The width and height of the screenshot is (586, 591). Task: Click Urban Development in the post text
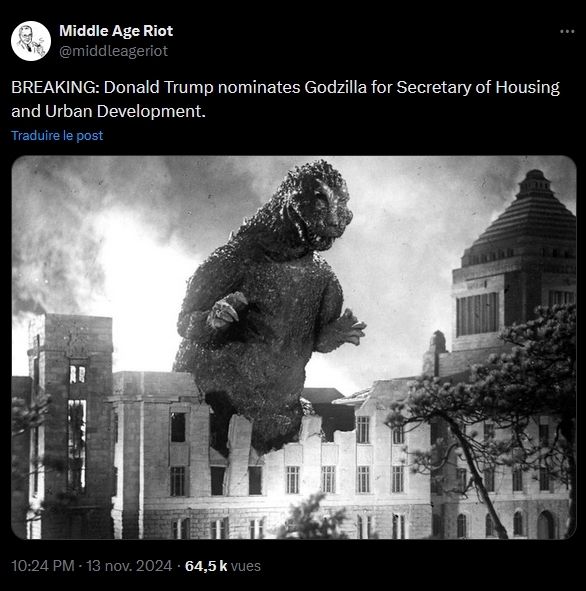[123, 112]
